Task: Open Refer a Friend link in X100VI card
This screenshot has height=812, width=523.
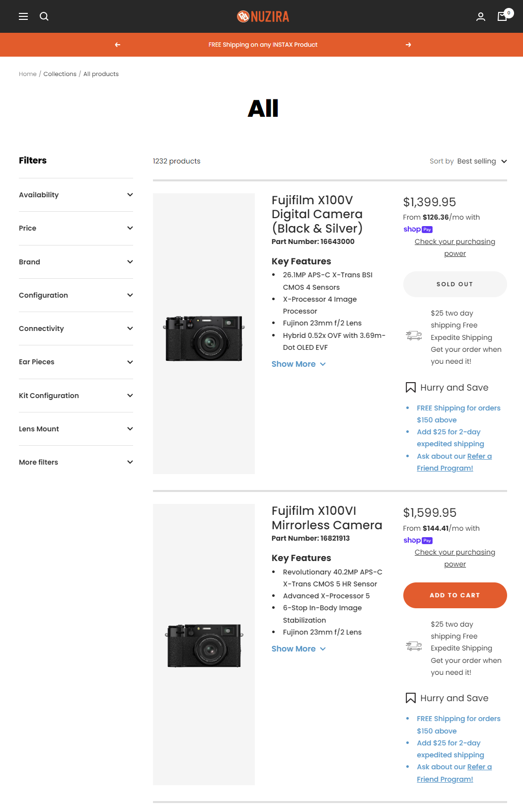Action: click(x=454, y=773)
